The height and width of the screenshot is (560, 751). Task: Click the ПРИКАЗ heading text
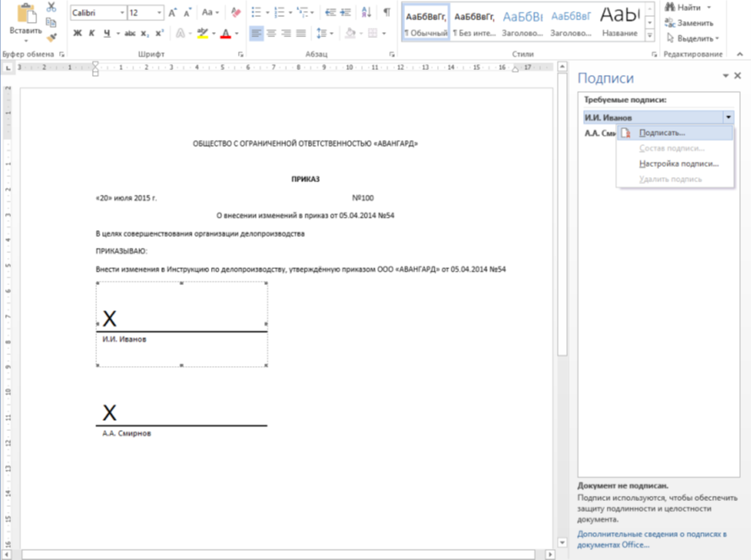tap(305, 179)
